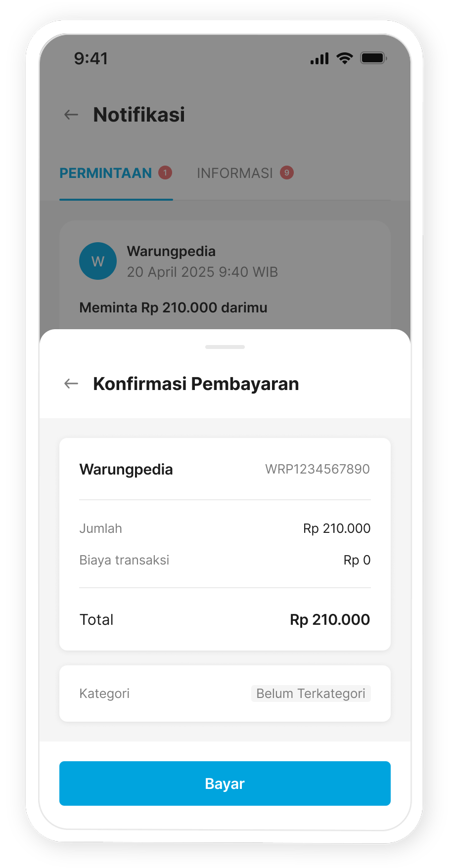Screen dimensions: 455x868
Task: Click red badge on INFORMASI tab
Action: pos(287,173)
